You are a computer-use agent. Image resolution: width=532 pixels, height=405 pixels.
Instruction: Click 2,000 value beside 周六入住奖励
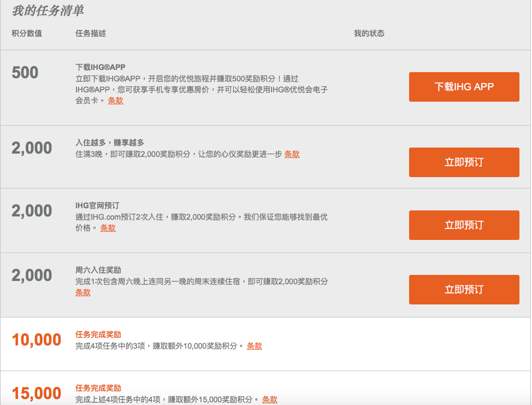[x=32, y=275]
